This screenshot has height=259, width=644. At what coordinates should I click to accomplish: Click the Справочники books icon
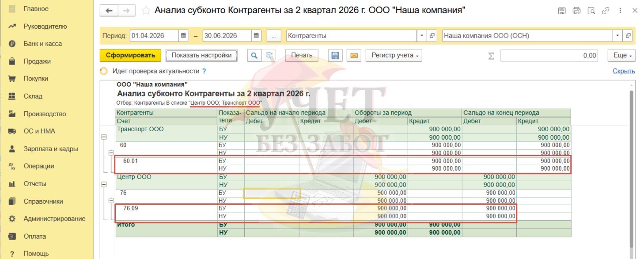[x=12, y=202]
